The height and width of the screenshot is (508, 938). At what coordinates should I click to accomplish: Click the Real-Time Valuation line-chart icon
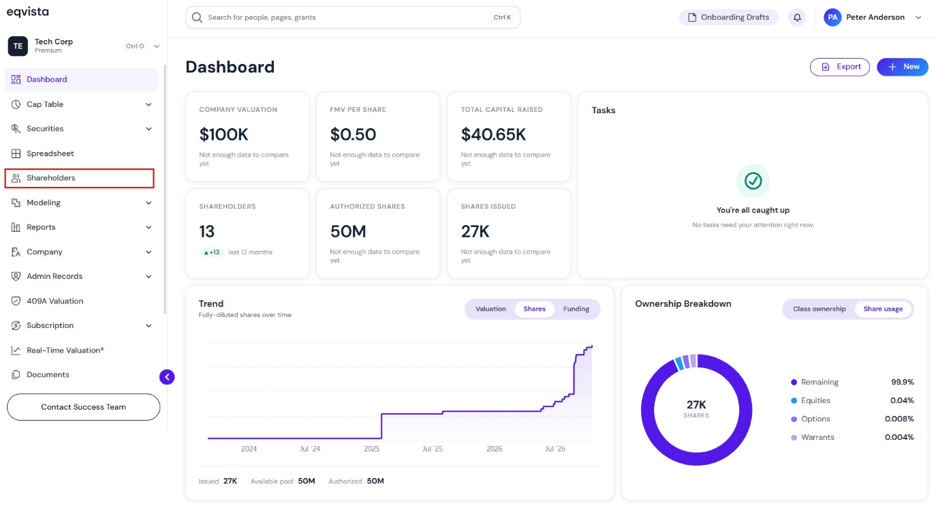[x=16, y=350]
